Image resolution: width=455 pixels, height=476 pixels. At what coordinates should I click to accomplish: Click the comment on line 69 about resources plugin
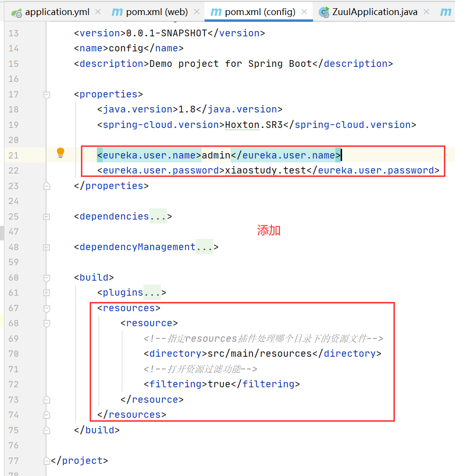(263, 338)
